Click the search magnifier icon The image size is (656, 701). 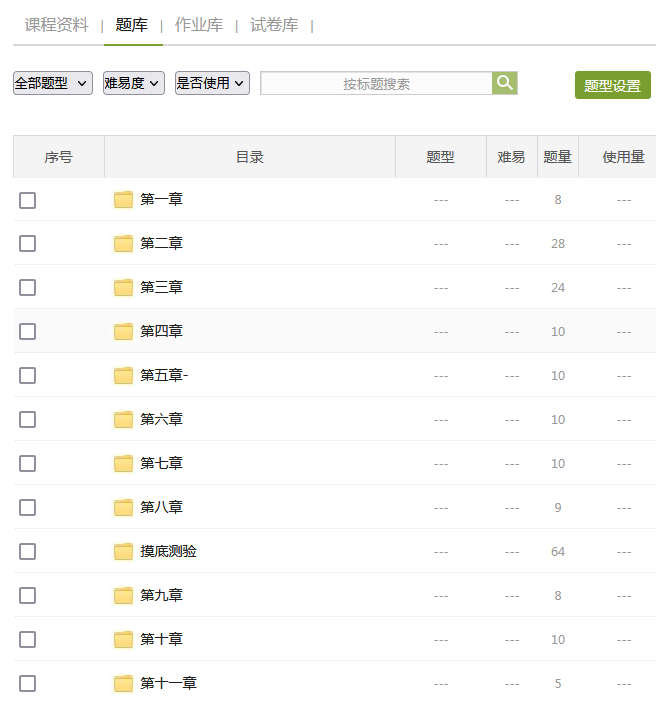coord(505,83)
